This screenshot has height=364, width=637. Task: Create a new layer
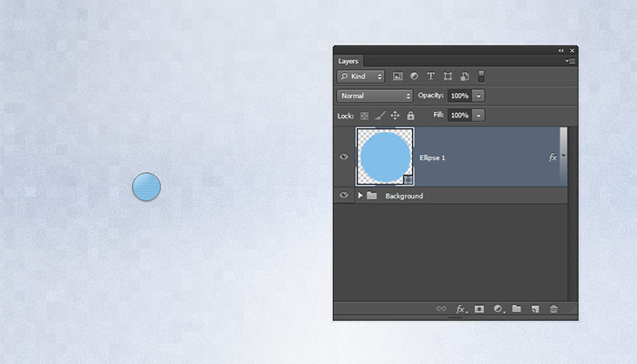(535, 309)
